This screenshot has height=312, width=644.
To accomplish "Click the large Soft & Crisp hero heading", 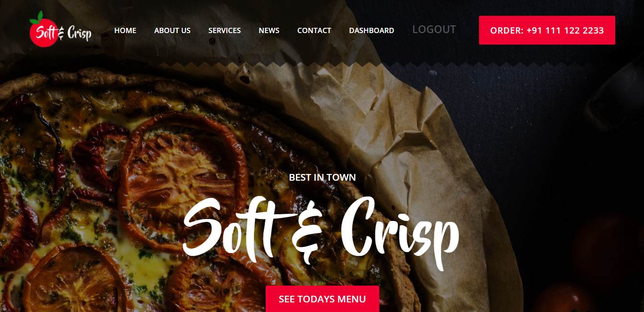I will click(321, 228).
